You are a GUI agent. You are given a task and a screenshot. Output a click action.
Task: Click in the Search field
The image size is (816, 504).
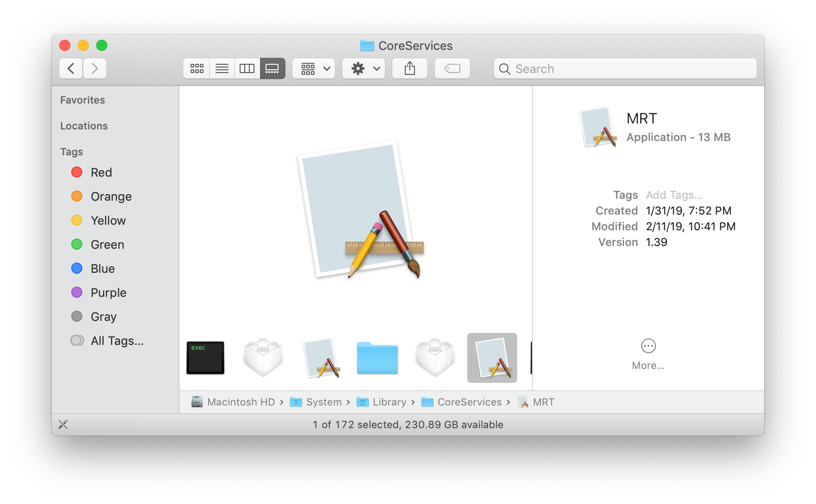pyautogui.click(x=624, y=69)
